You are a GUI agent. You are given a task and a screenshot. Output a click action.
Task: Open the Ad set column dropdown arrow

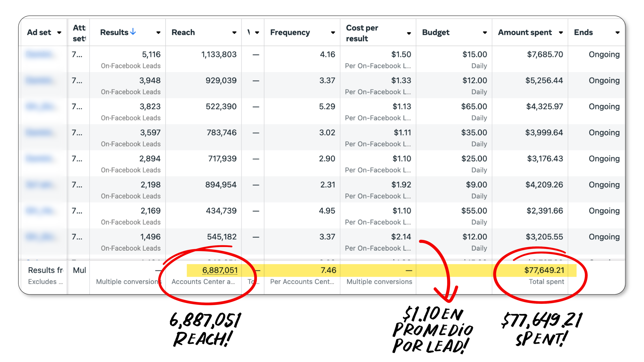coord(59,33)
